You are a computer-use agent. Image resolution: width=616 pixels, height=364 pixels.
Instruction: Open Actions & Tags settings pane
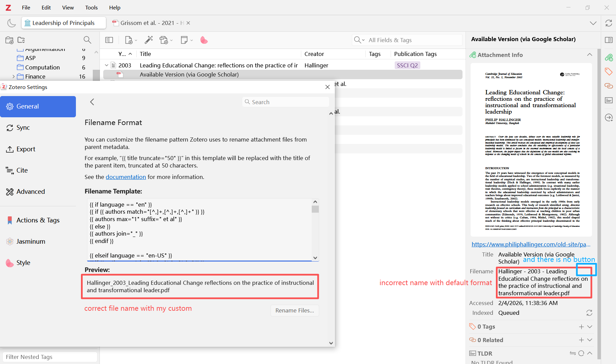[38, 220]
